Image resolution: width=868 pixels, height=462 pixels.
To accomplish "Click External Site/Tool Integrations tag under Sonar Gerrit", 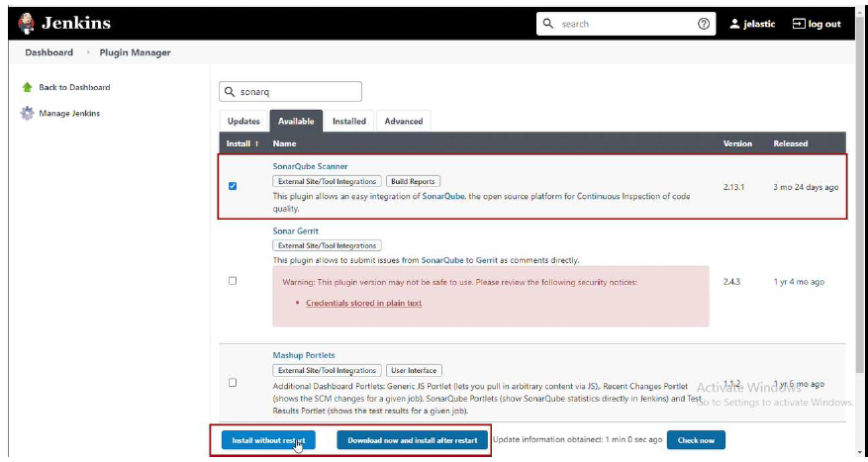I will pyautogui.click(x=327, y=245).
